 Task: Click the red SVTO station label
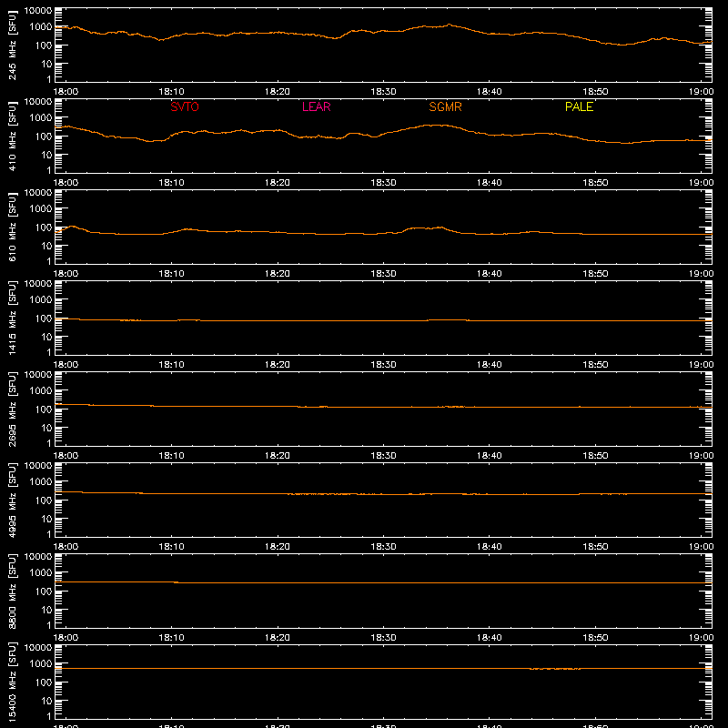pyautogui.click(x=185, y=106)
